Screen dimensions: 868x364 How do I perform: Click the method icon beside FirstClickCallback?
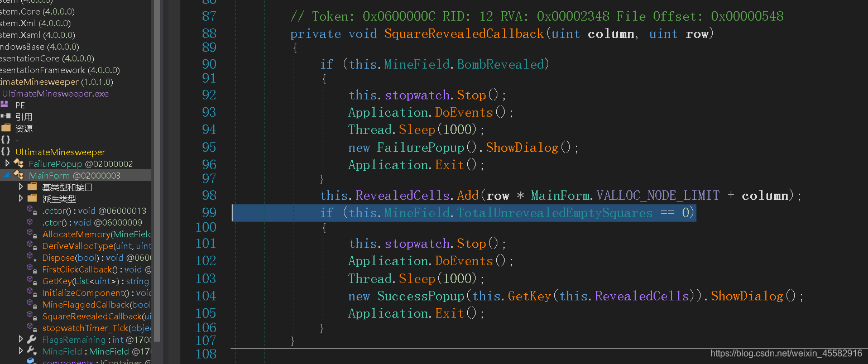tap(32, 269)
